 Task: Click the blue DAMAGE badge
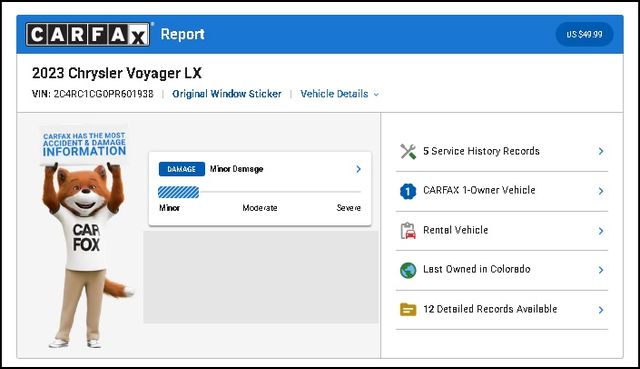[182, 169]
